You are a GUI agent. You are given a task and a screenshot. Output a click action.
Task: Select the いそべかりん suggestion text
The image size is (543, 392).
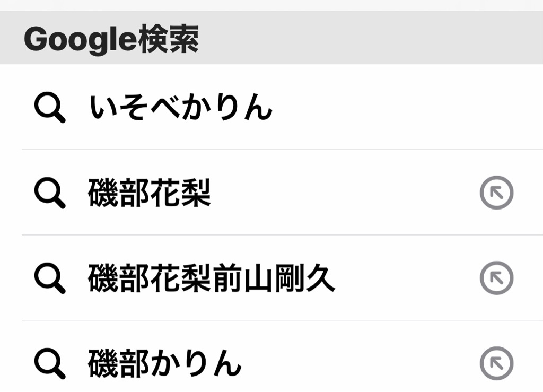pos(181,107)
